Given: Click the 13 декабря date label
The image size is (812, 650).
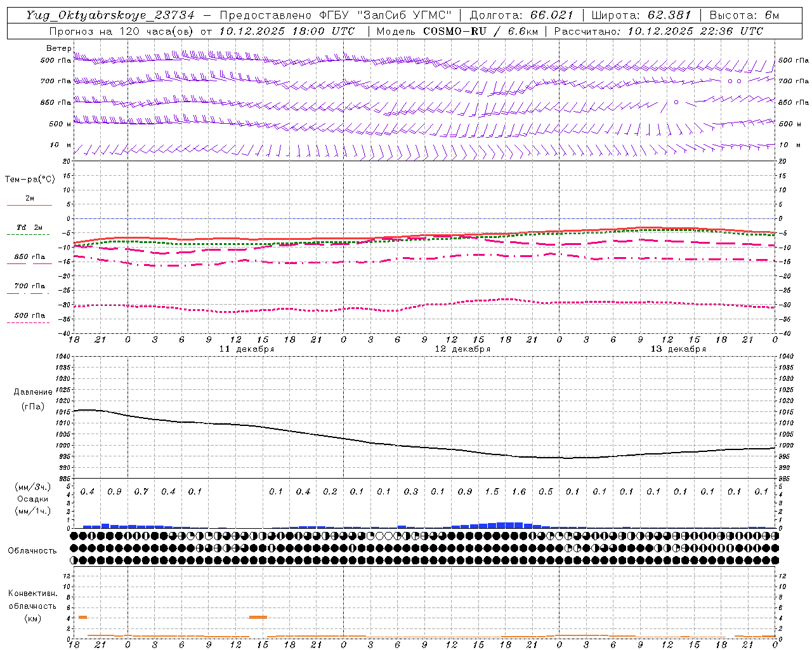Looking at the screenshot, I should [678, 349].
